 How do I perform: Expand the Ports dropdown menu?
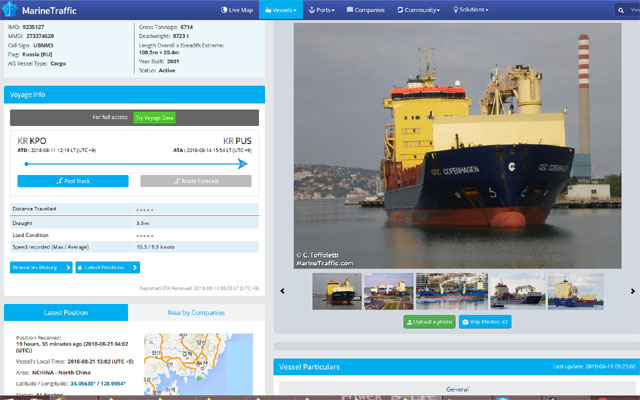click(x=325, y=10)
